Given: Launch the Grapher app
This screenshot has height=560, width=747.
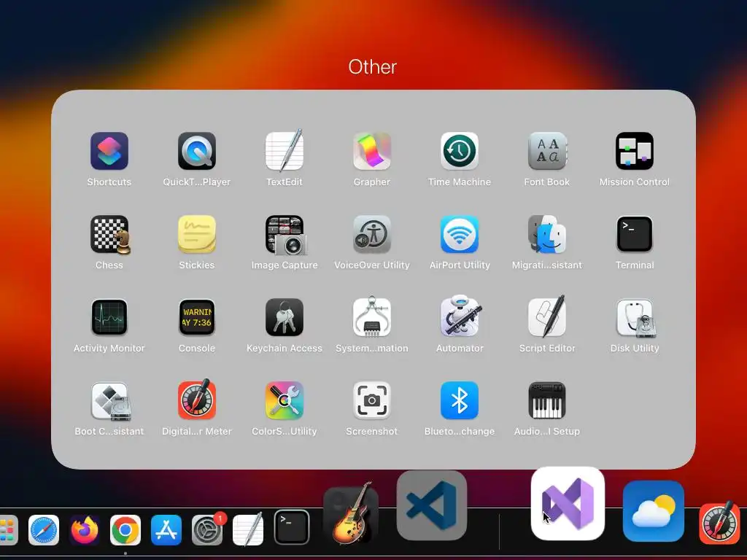Looking at the screenshot, I should 372,152.
